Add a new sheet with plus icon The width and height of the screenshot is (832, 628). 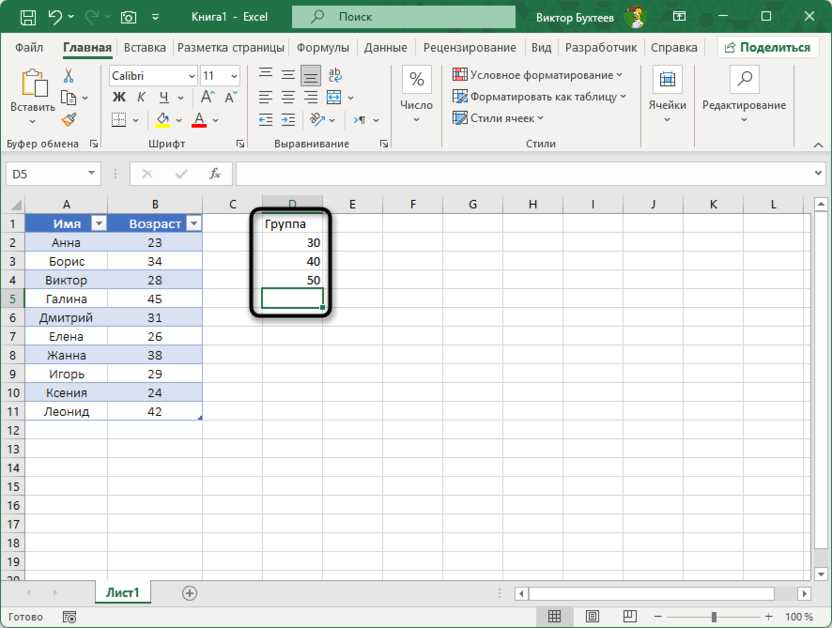[x=189, y=593]
